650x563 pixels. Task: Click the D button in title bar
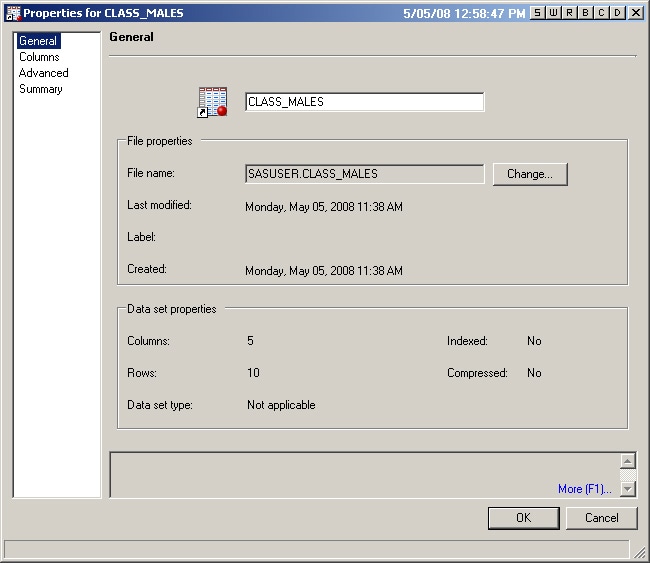[x=617, y=12]
